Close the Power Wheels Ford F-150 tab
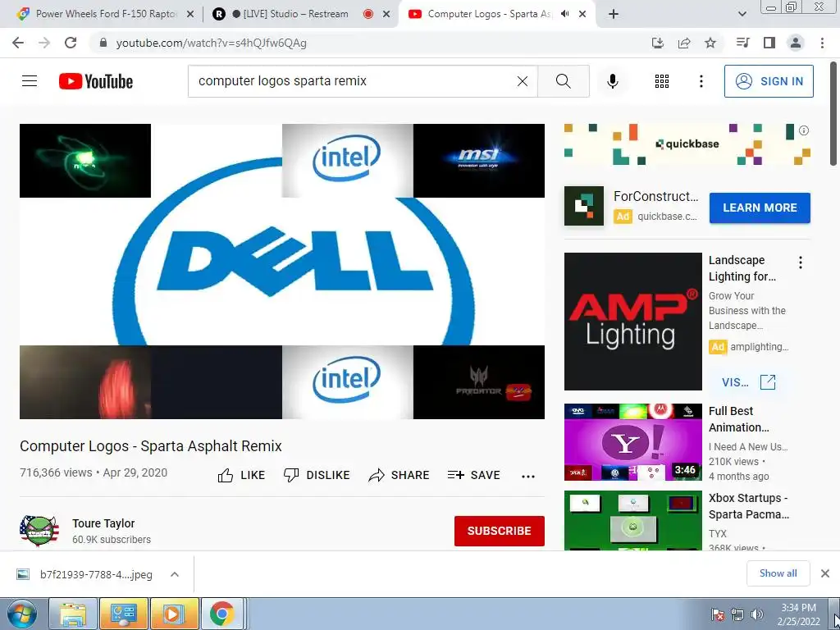The image size is (840, 630). (x=190, y=14)
